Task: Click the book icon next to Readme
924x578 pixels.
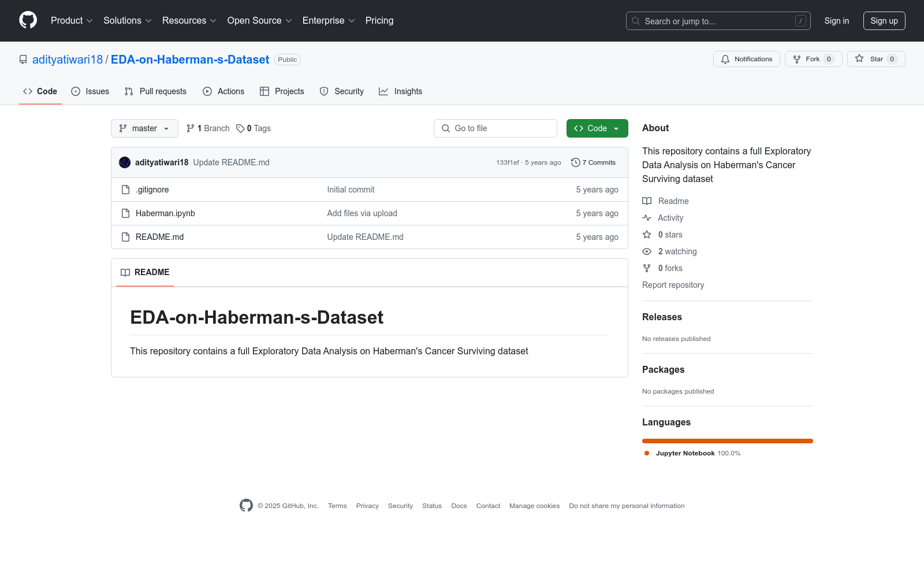Action: tap(647, 201)
